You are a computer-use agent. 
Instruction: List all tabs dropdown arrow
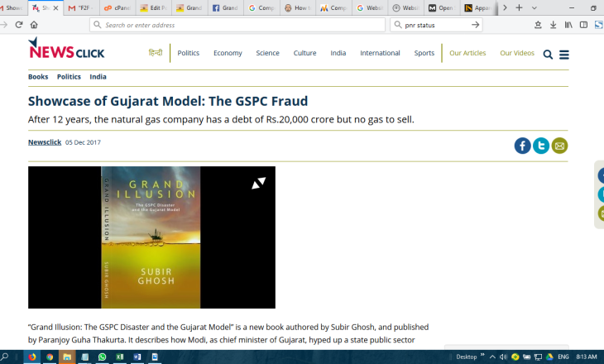534,7
